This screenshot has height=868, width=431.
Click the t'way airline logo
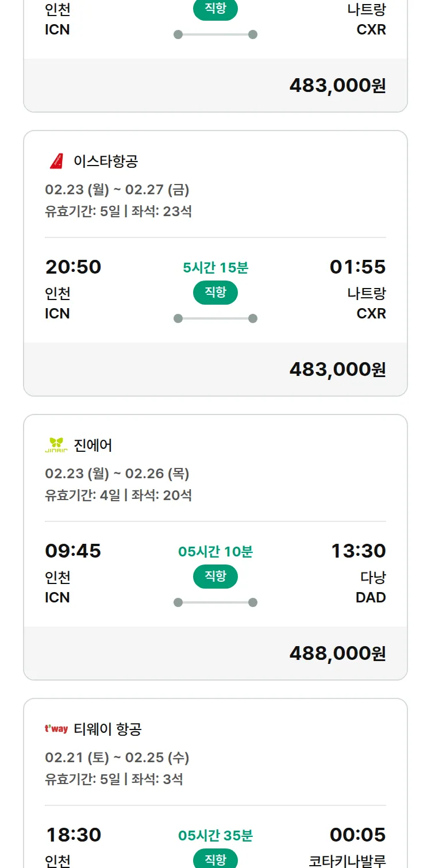56,729
